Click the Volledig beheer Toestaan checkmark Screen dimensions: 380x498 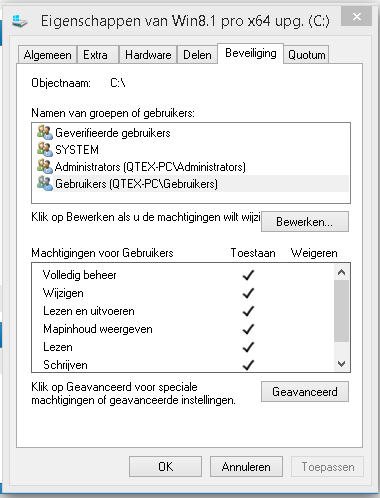[248, 275]
